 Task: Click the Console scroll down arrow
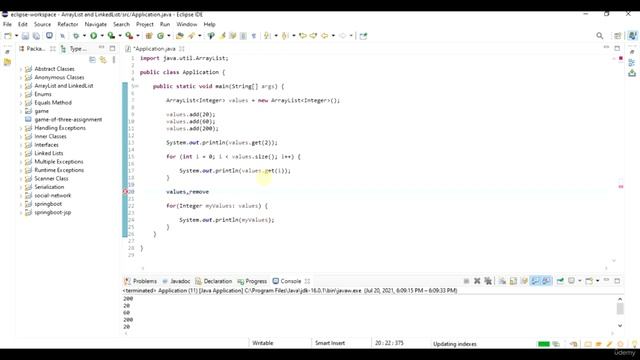[x=620, y=325]
